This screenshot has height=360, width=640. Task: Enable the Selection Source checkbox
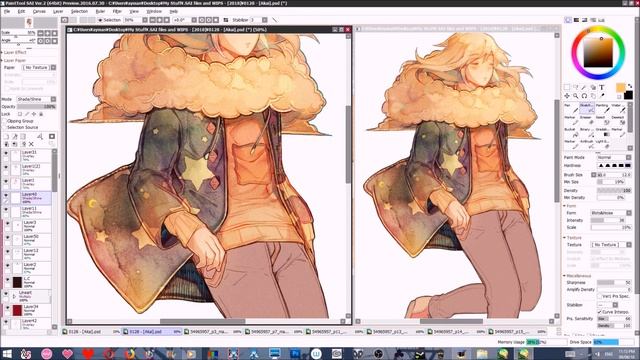4,127
